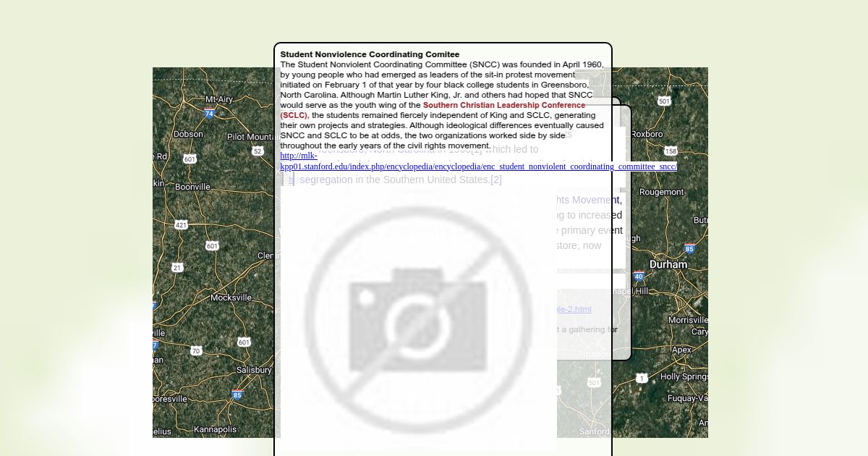868x456 pixels.
Task: Click the route 52 shield near Pilot Mountain
Action: click(258, 151)
